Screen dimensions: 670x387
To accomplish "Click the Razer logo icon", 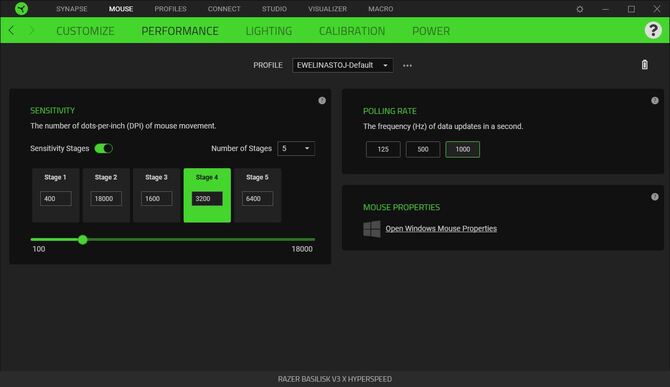I will pyautogui.click(x=21, y=9).
